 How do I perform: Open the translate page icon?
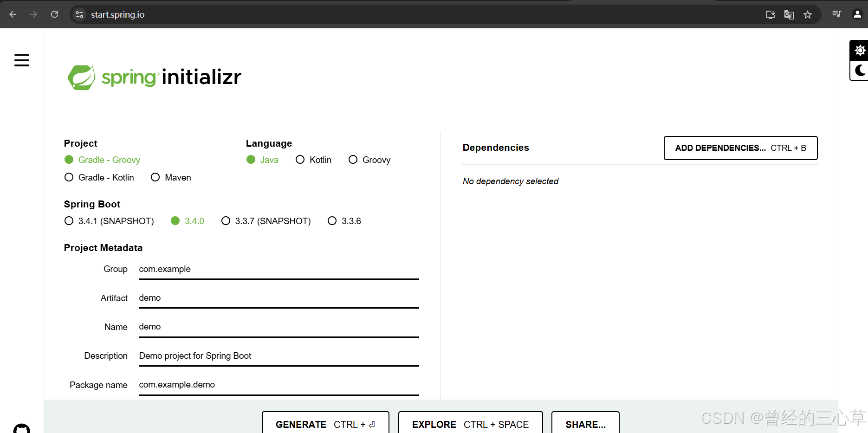(x=789, y=14)
